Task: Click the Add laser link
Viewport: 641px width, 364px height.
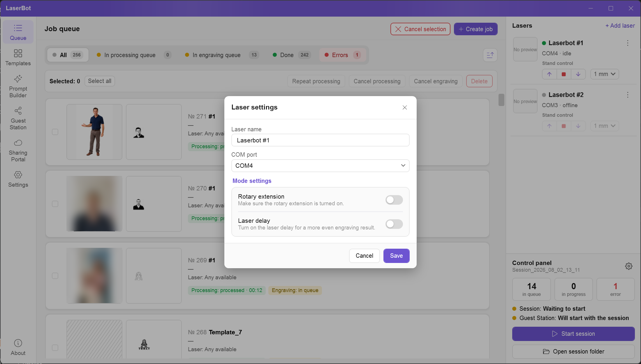Action: (620, 26)
